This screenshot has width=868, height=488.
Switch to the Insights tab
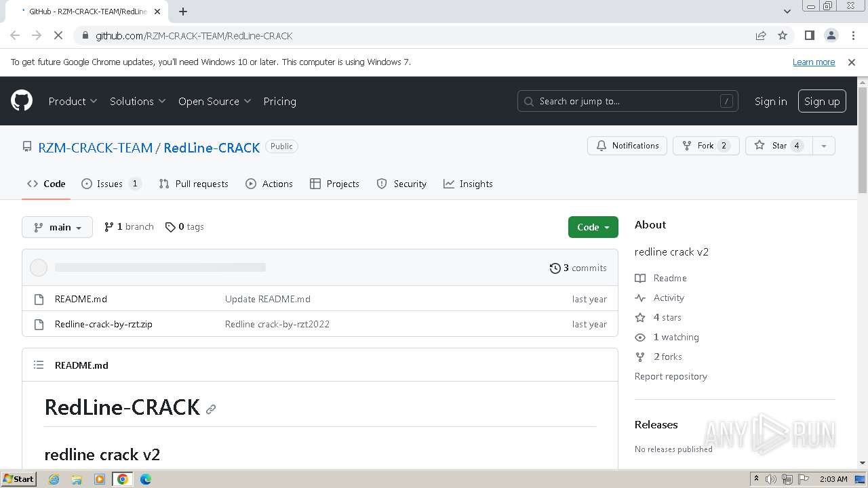pyautogui.click(x=468, y=184)
